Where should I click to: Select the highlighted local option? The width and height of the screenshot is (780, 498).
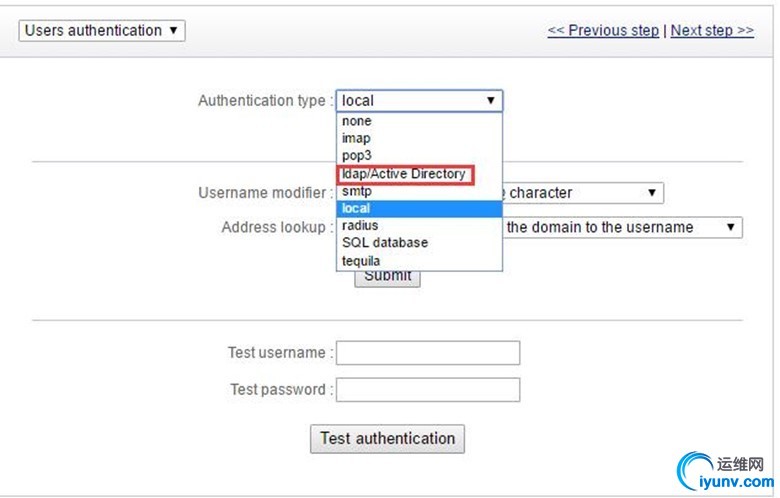tap(419, 208)
